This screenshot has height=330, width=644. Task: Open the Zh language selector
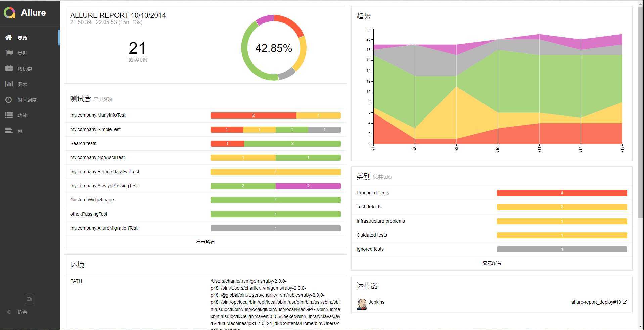pos(30,299)
